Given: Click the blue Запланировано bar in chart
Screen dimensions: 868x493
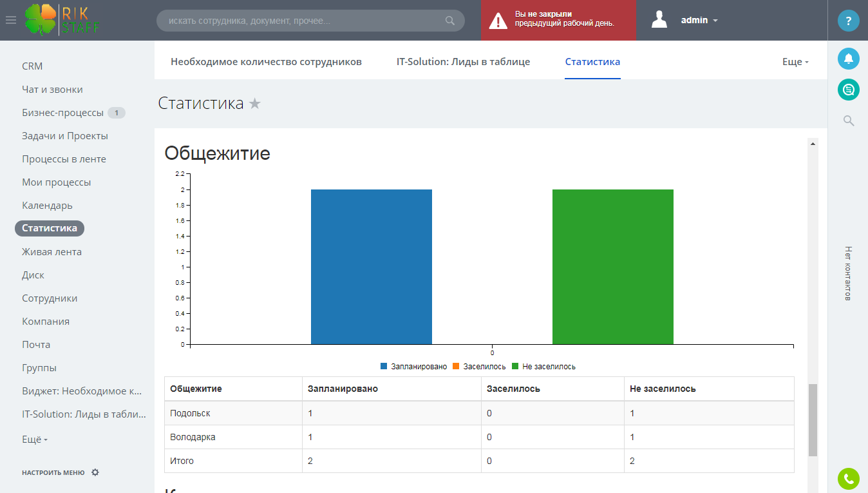Looking at the screenshot, I should click(372, 267).
